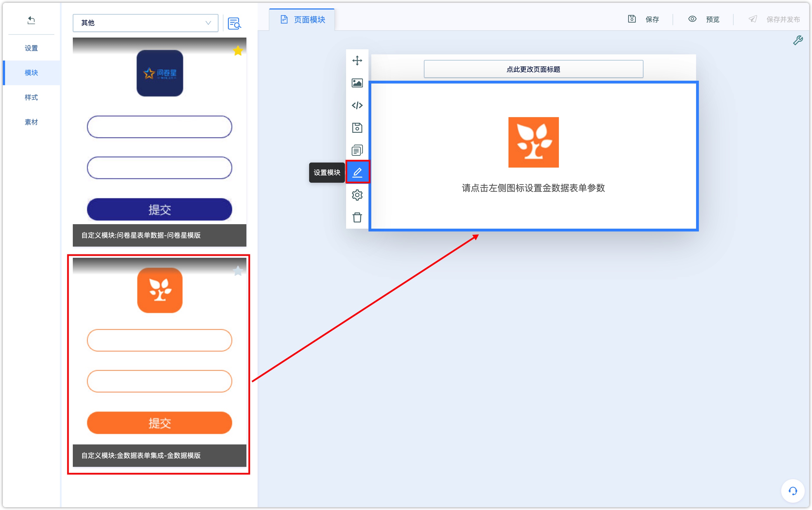Click the code brackets icon
Image resolution: width=812 pixels, height=510 pixels.
pos(357,106)
